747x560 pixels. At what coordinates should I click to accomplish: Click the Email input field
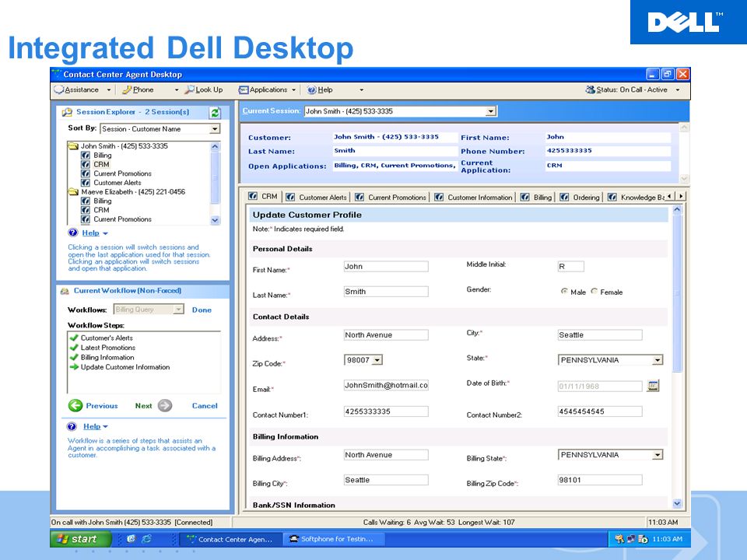[386, 385]
